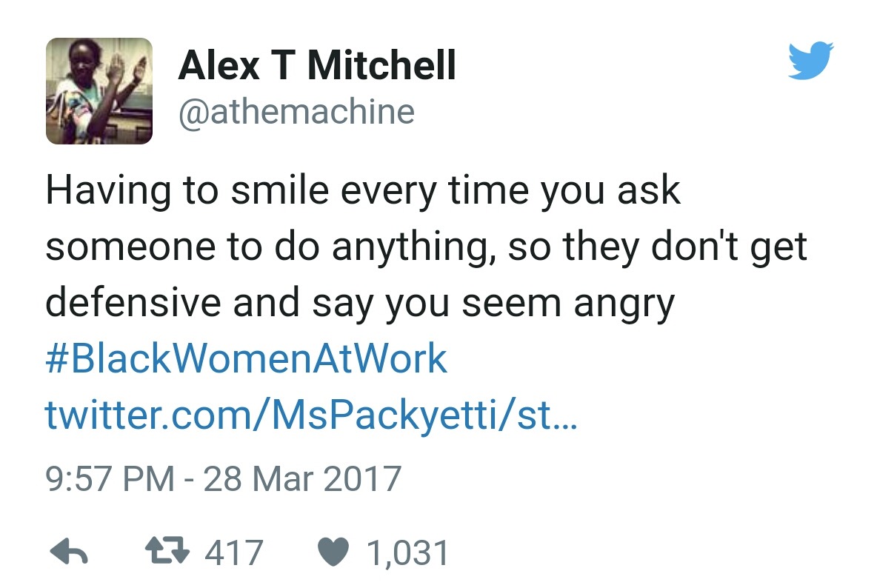Viewport: 877px width, 588px height.
Task: Click the 9:57 PM time
Action: point(110,478)
